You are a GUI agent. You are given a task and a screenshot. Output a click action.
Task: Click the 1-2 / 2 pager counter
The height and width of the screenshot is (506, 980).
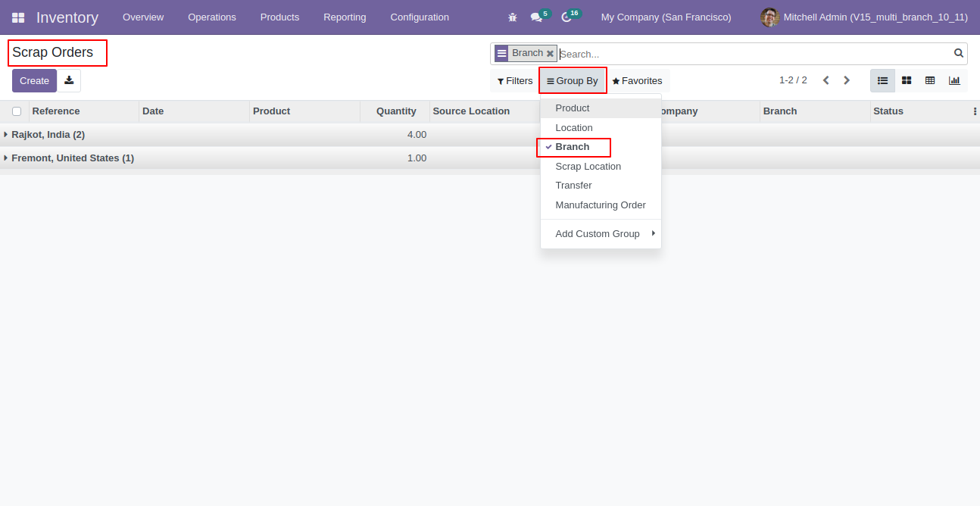[x=793, y=80]
